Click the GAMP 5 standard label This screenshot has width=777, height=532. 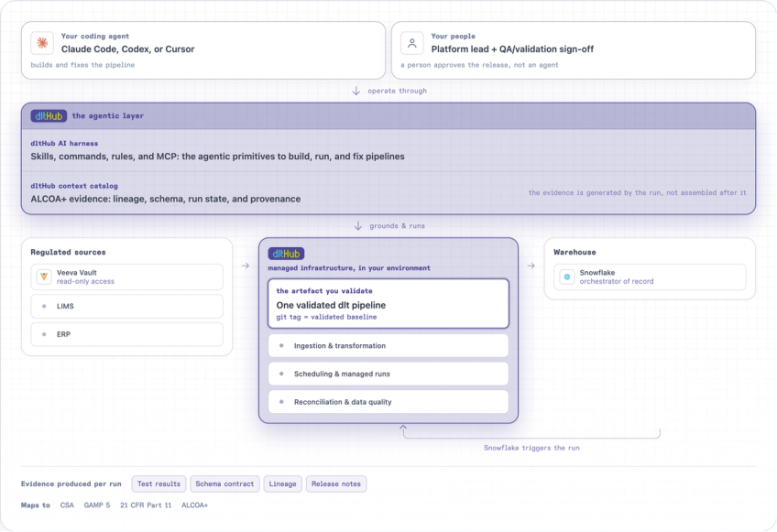(97, 505)
